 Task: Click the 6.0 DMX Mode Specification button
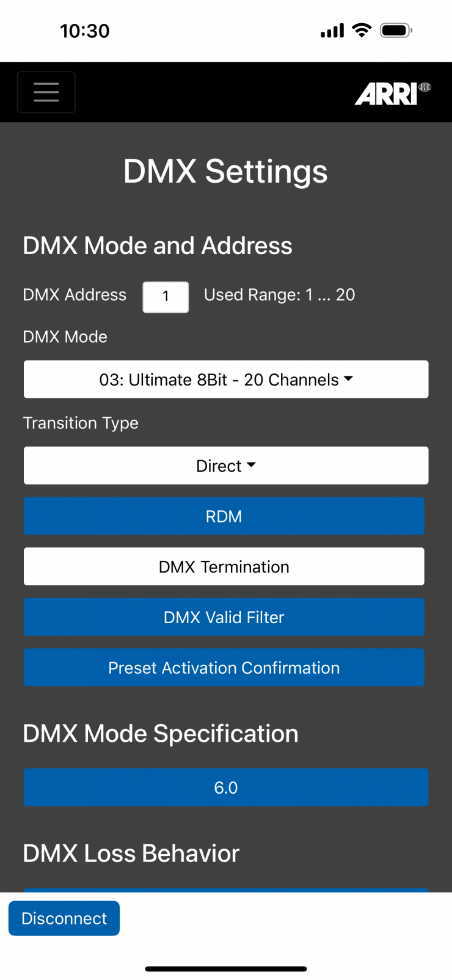(226, 788)
